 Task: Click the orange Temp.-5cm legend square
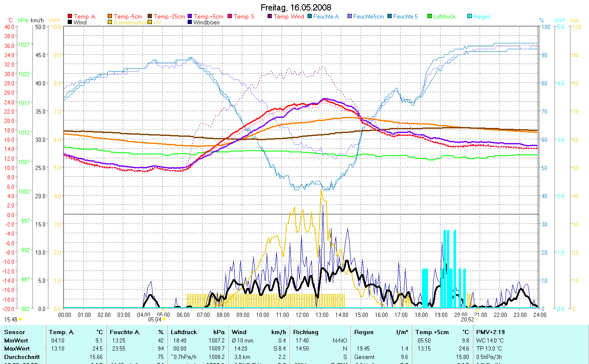click(110, 17)
